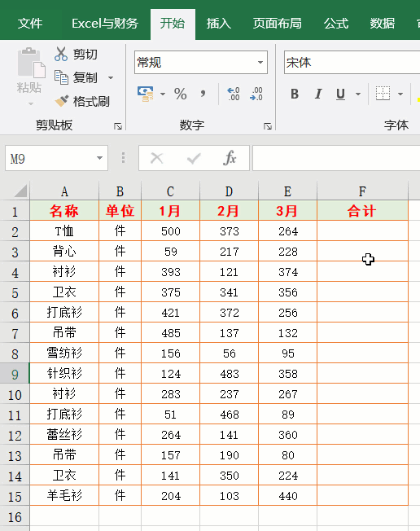The height and width of the screenshot is (531, 420).
Task: Select row 16 header
Action: tap(15, 517)
